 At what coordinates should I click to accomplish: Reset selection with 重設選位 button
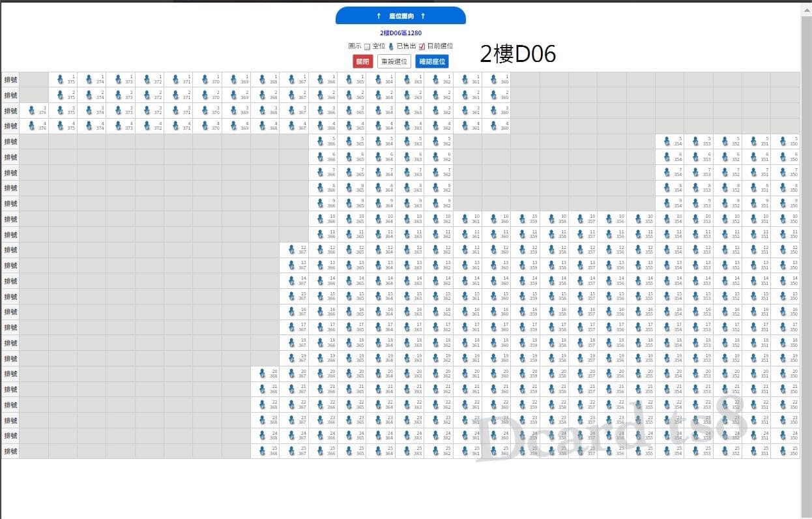point(394,61)
